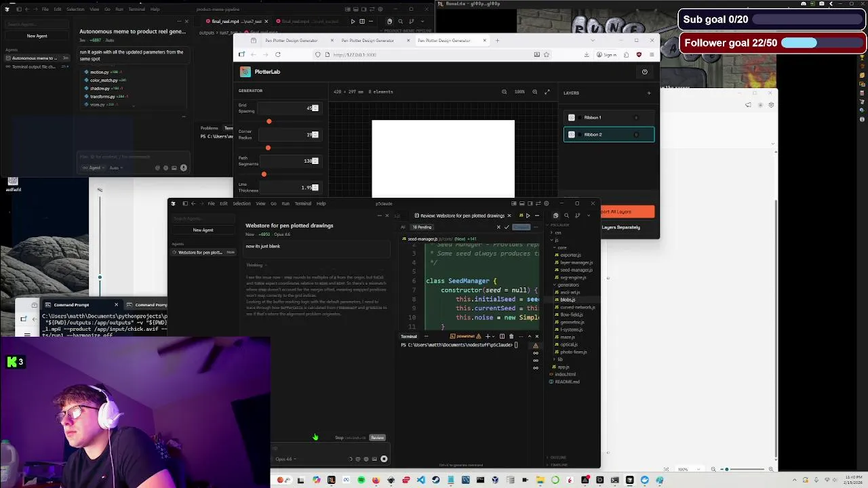Open source control in p5claude sidebar
The height and width of the screenshot is (488, 868).
pos(577,216)
